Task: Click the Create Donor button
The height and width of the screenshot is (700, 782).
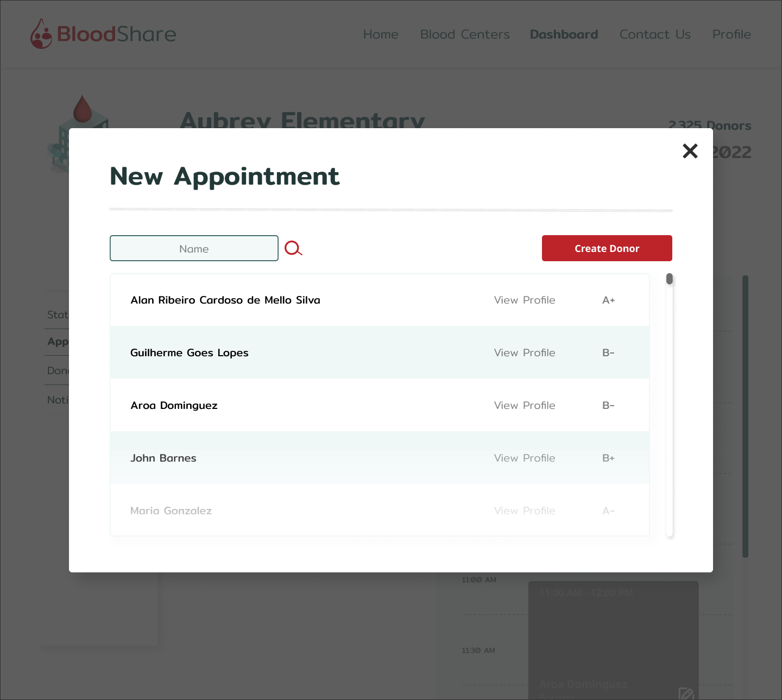Action: [x=607, y=248]
